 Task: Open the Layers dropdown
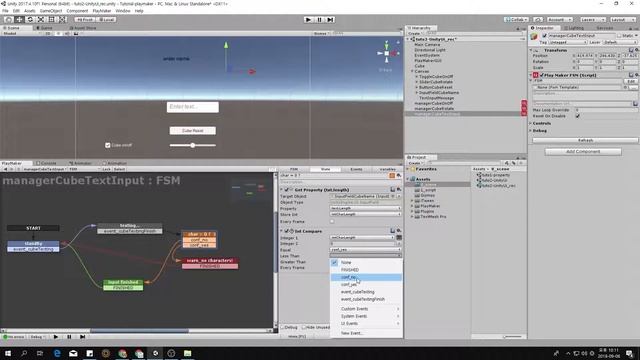click(592, 20)
